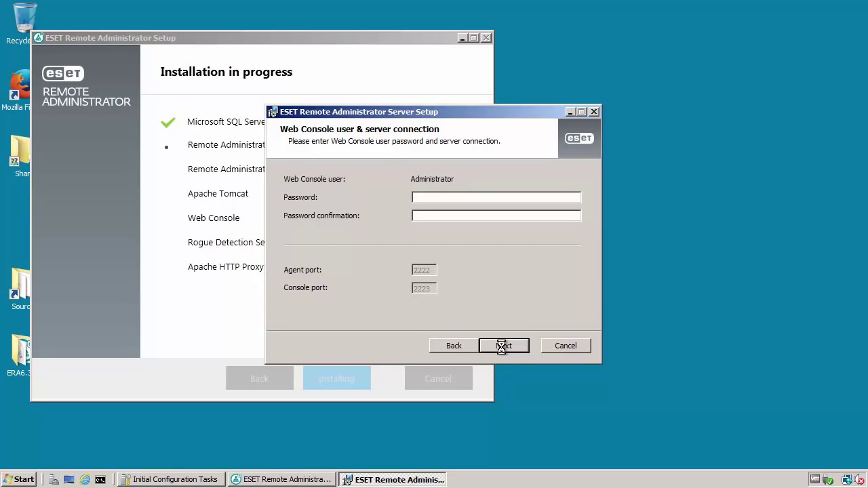This screenshot has height=488, width=868.
Task: Open the network tray icon
Action: point(847,479)
